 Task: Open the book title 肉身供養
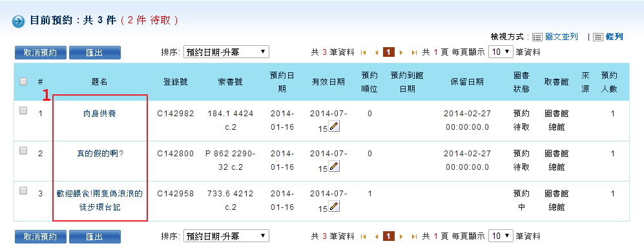(x=99, y=113)
